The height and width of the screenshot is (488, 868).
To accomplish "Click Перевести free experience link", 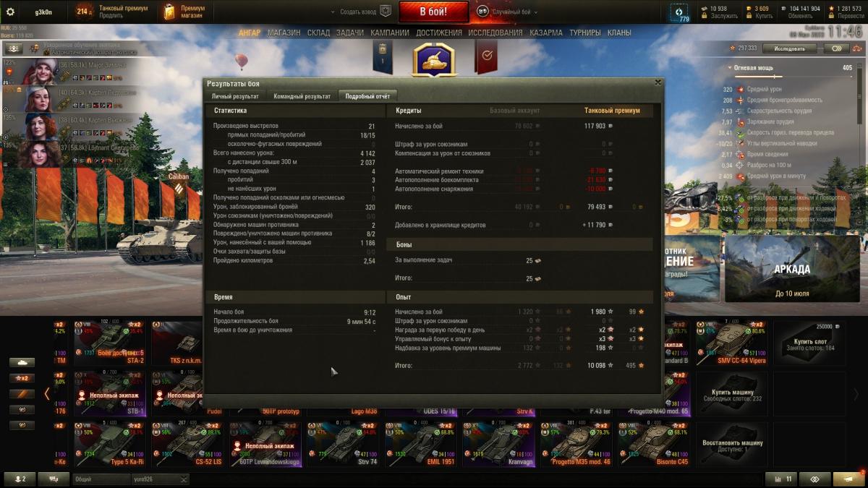I will (850, 16).
